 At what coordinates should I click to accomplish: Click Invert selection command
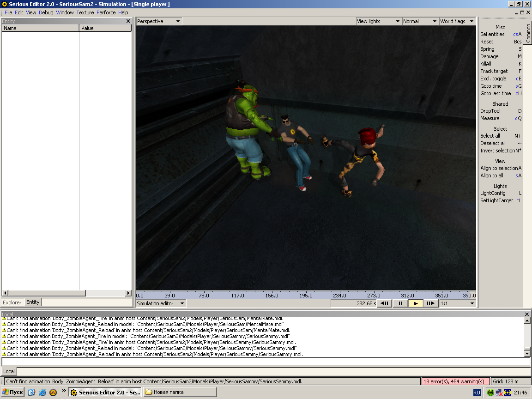501,151
